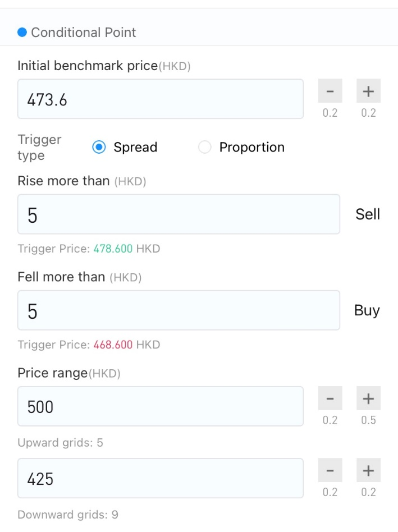Click the red 468.600 trigger price
The height and width of the screenshot is (532, 398).
click(113, 345)
